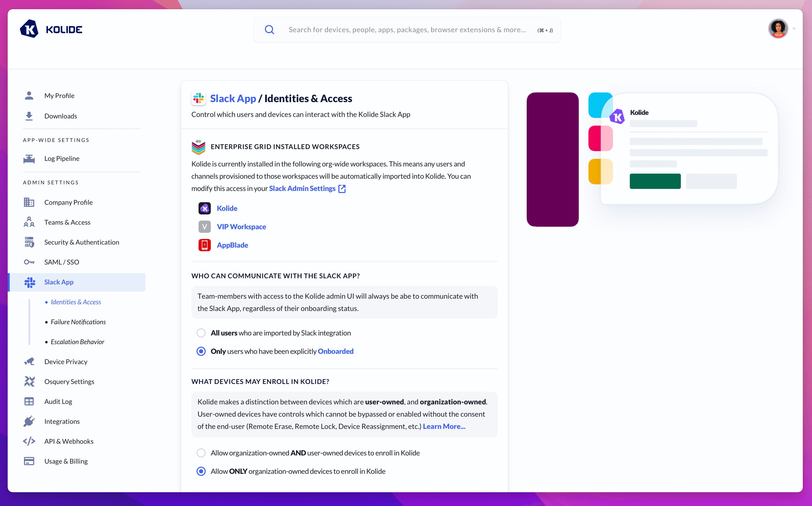Click the Audit Log table icon
This screenshot has height=506, width=812.
(x=29, y=402)
